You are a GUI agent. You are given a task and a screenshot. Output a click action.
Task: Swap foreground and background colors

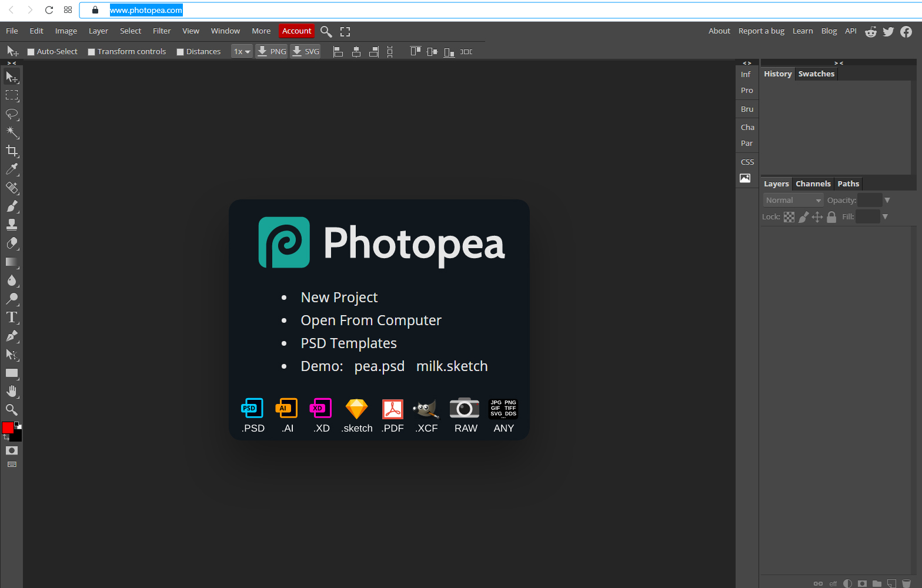[6, 437]
